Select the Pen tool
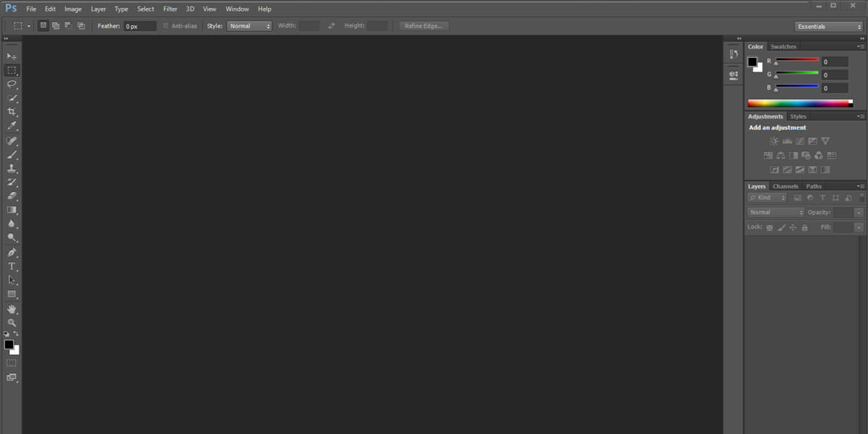The width and height of the screenshot is (868, 434). tap(12, 252)
